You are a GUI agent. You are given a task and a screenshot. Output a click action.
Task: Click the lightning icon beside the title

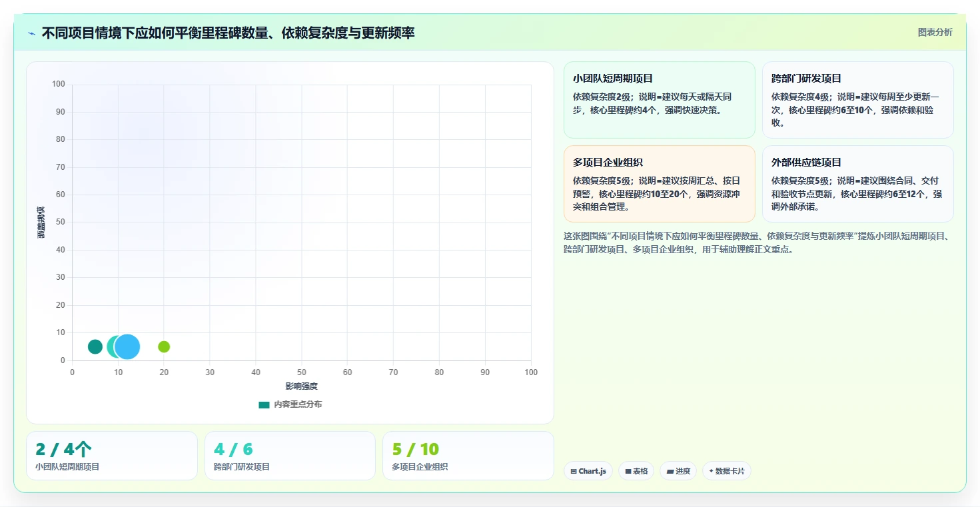[32, 33]
